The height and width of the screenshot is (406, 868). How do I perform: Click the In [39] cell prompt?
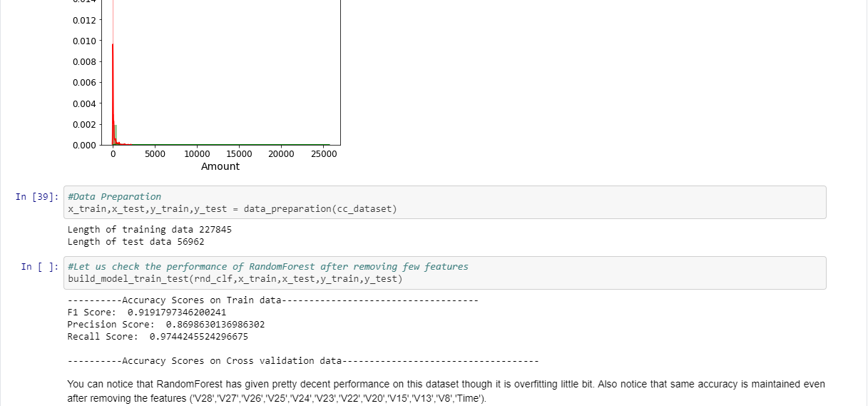pos(37,197)
